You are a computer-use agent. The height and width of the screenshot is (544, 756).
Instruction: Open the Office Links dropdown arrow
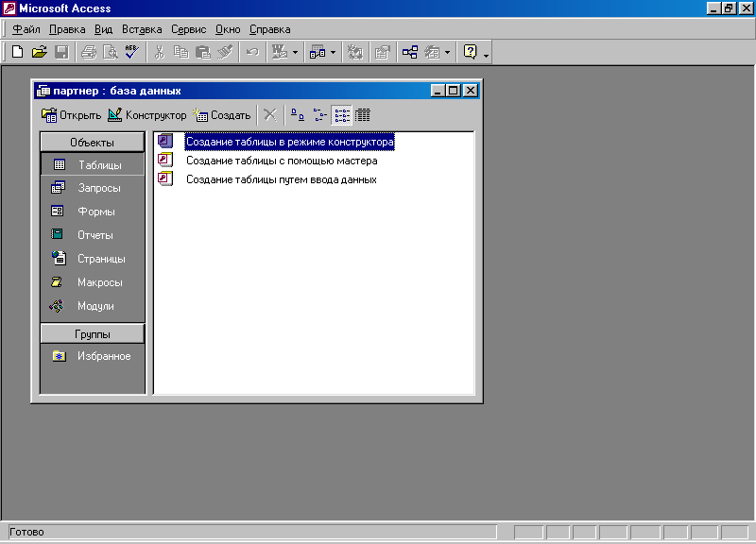[295, 52]
